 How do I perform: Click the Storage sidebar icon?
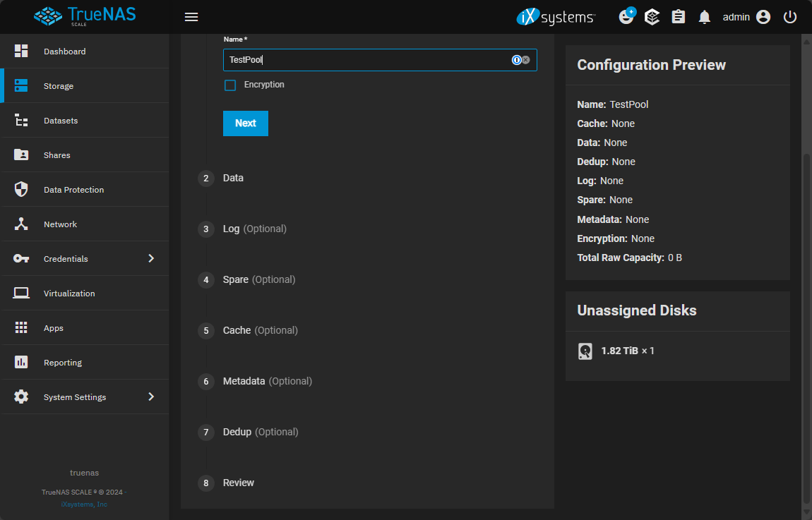pyautogui.click(x=21, y=85)
